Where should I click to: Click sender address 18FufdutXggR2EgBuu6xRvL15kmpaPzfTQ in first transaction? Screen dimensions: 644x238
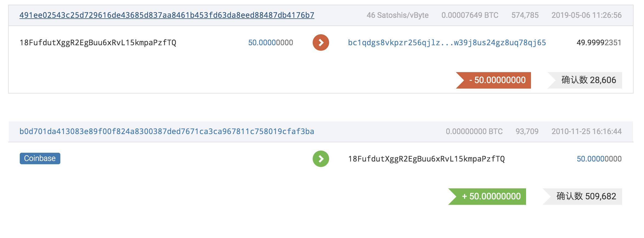tap(98, 42)
